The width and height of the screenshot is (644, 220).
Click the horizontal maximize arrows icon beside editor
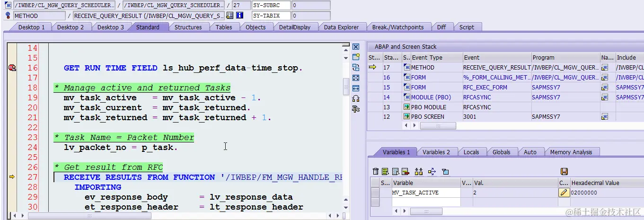coord(356,88)
